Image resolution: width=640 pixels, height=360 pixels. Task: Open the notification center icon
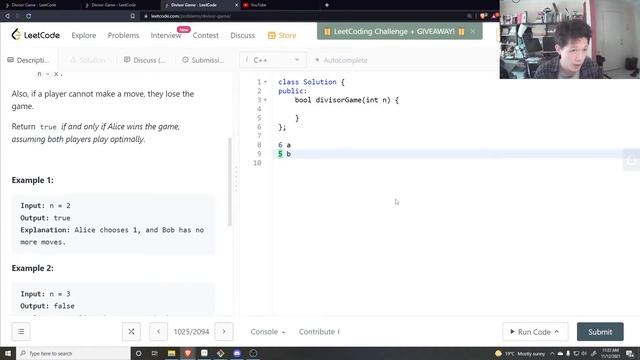click(x=630, y=353)
